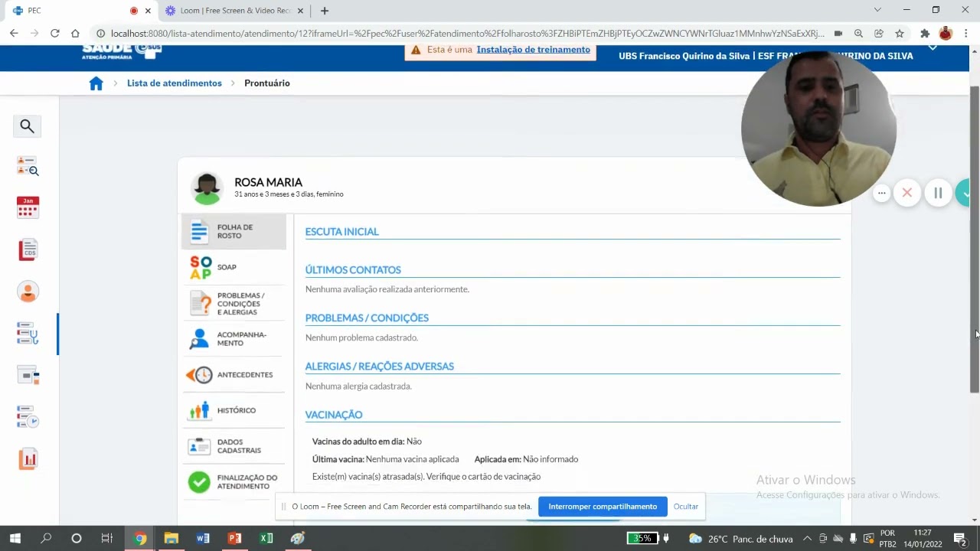Viewport: 980px width, 551px height.
Task: Click Ocultar on the sharing bar
Action: click(686, 507)
